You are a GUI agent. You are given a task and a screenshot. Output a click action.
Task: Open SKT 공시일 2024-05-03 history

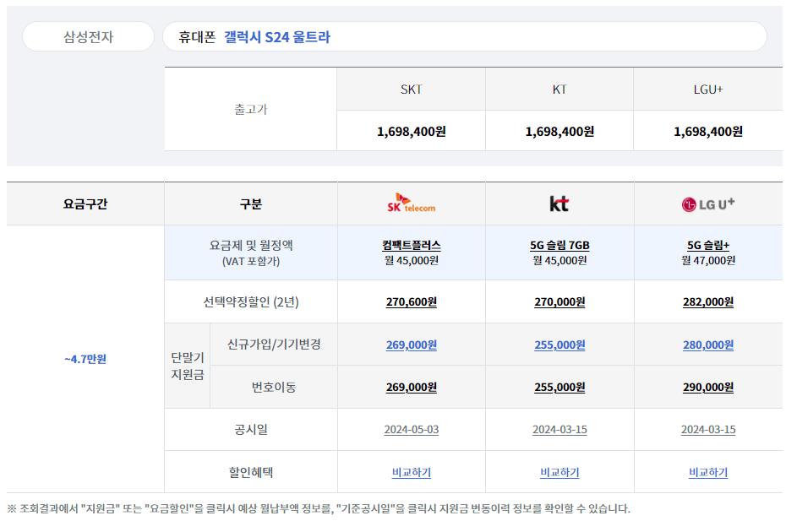click(411, 430)
